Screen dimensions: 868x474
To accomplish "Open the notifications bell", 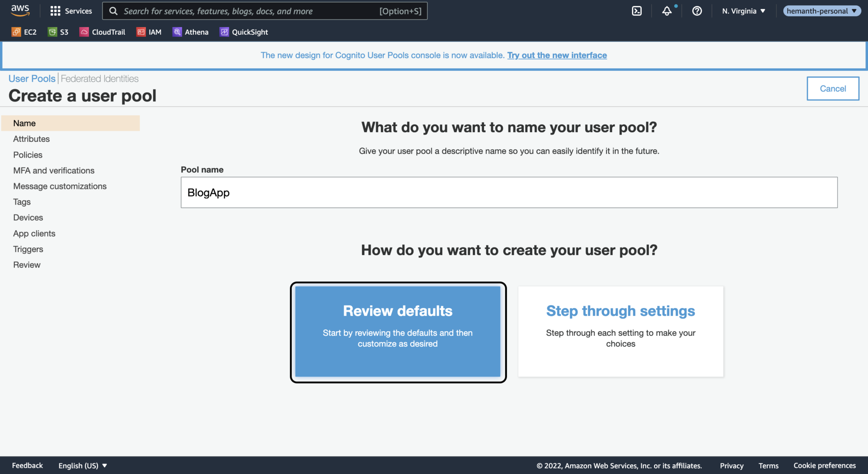I will coord(667,11).
